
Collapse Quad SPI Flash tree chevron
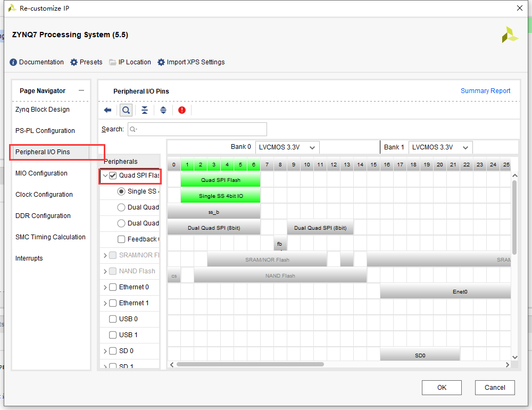[105, 175]
